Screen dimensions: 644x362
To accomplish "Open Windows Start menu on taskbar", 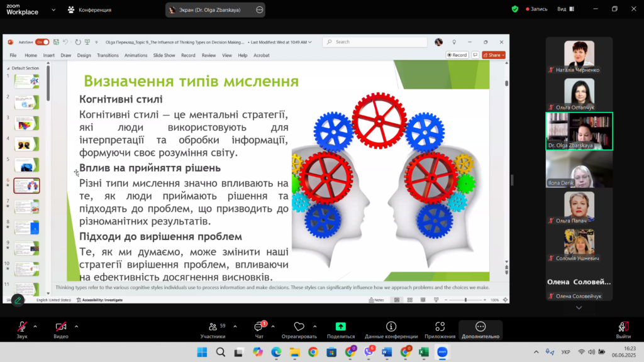I will (202, 352).
